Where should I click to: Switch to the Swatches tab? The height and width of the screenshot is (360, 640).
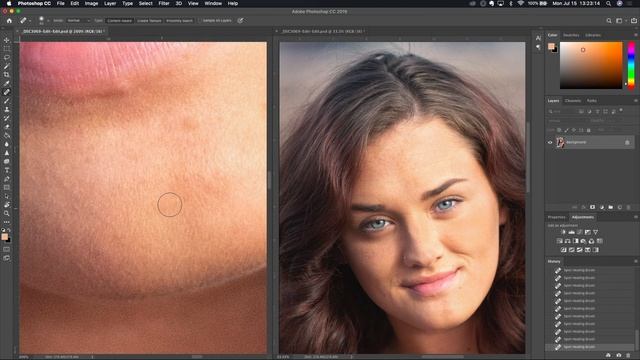571,35
